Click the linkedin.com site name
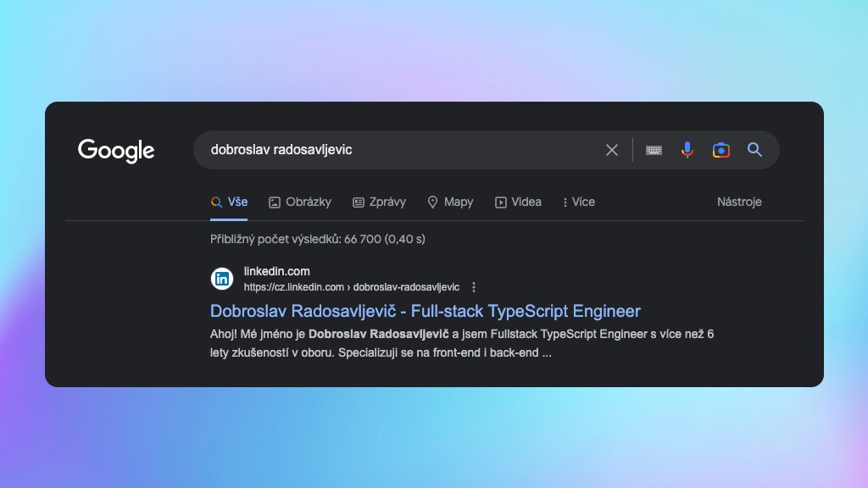The image size is (868, 488). tap(277, 271)
